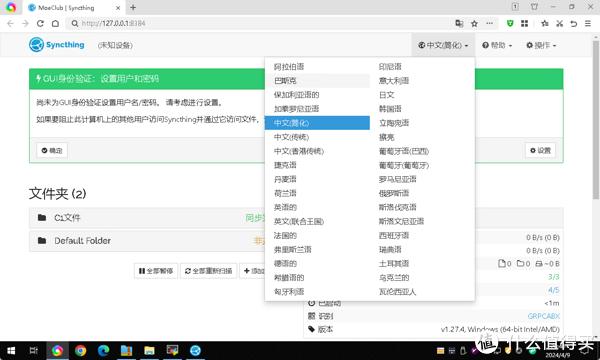Screen dimensions: 600x360
Task: Expand the 帮助 help dropdown
Action: point(497,45)
